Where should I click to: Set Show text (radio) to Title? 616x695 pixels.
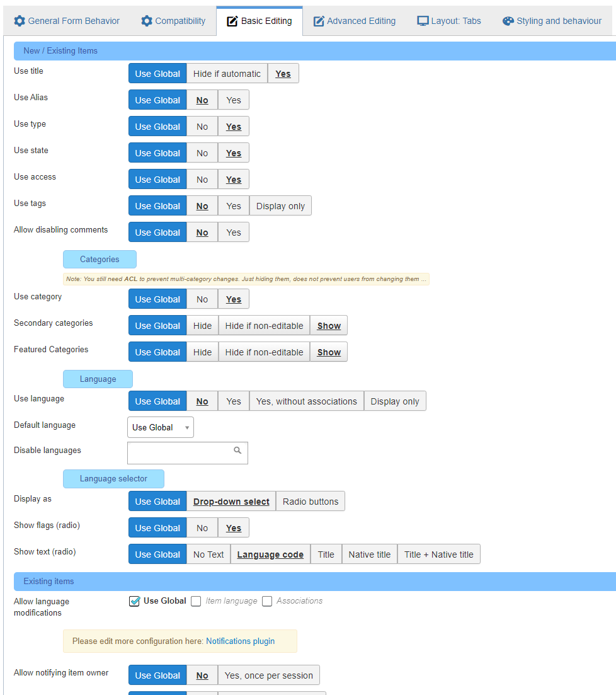tap(326, 554)
